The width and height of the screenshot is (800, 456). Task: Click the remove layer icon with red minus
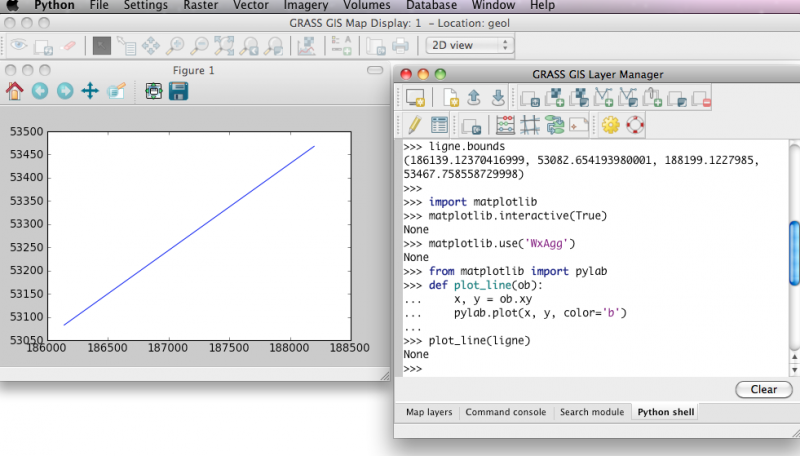701,98
